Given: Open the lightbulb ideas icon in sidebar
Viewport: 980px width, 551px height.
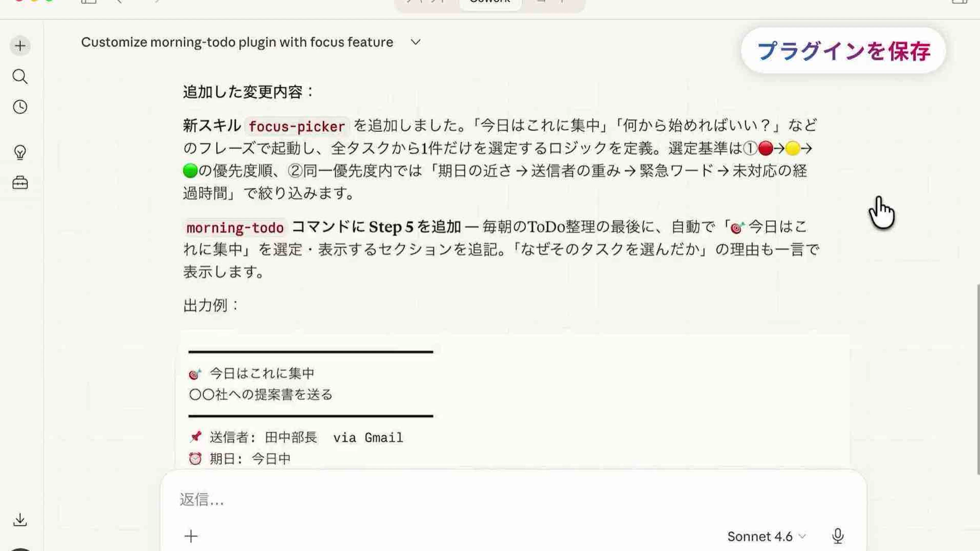Looking at the screenshot, I should pyautogui.click(x=20, y=152).
